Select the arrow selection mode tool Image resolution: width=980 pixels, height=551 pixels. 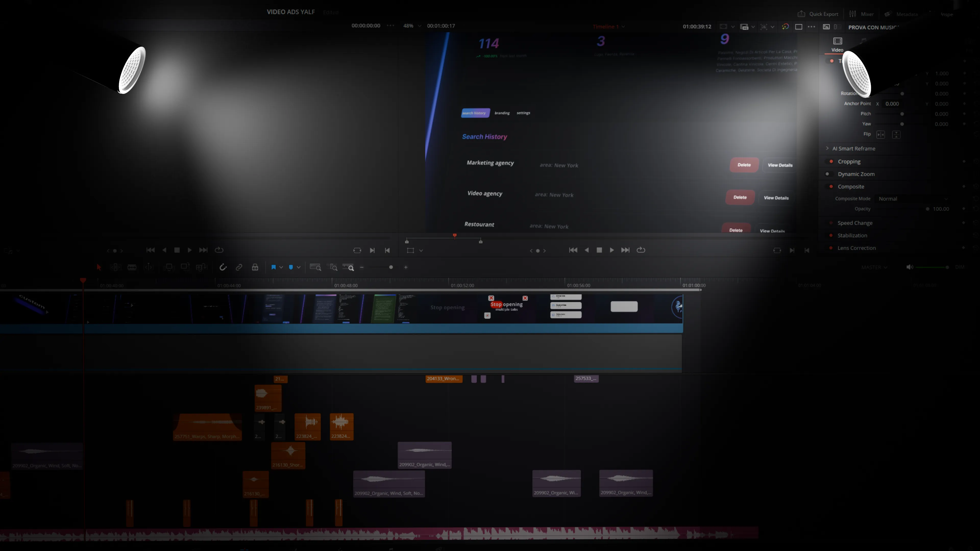(x=99, y=267)
